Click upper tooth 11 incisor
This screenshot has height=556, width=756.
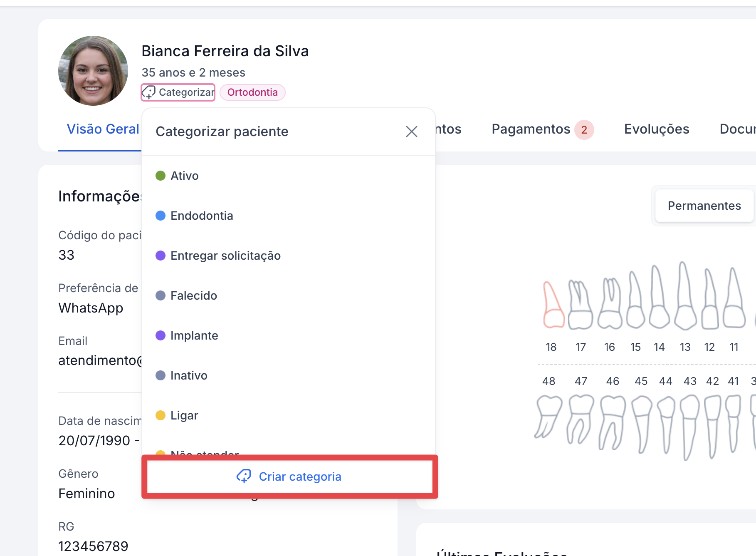tap(734, 300)
